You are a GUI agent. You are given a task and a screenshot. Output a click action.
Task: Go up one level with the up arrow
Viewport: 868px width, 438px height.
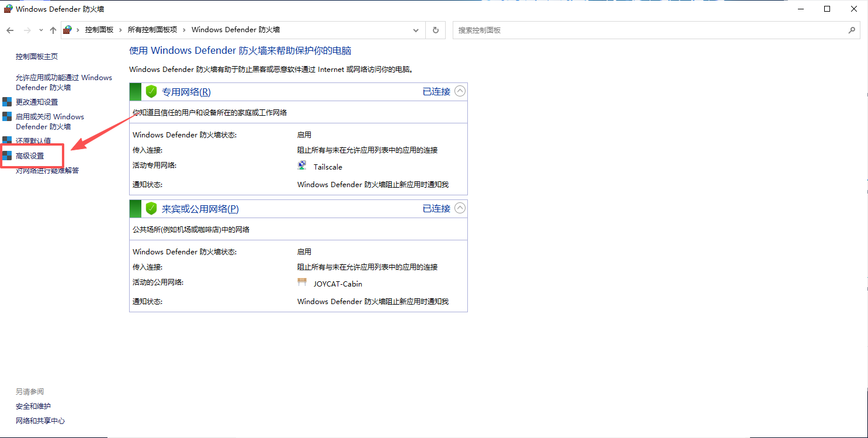(x=53, y=30)
